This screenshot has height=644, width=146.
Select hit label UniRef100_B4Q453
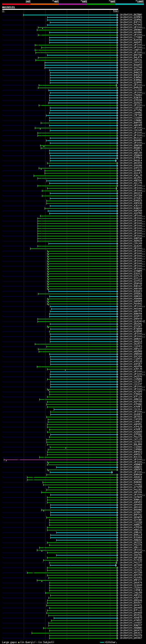click(x=131, y=65)
